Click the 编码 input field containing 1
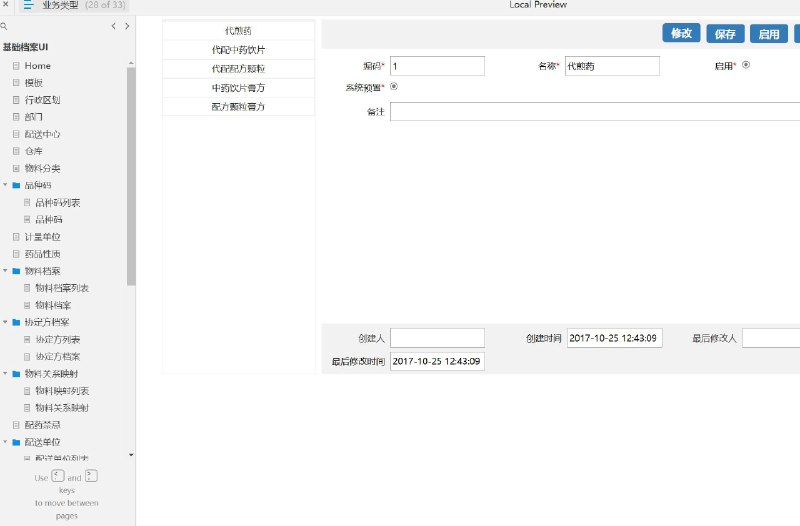This screenshot has width=800, height=526. click(x=437, y=66)
